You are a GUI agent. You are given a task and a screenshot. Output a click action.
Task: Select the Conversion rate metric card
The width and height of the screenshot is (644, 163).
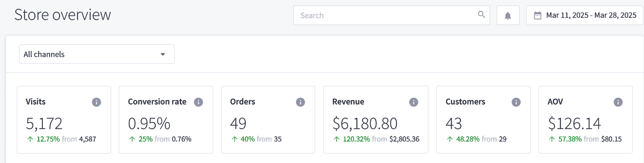pyautogui.click(x=166, y=119)
